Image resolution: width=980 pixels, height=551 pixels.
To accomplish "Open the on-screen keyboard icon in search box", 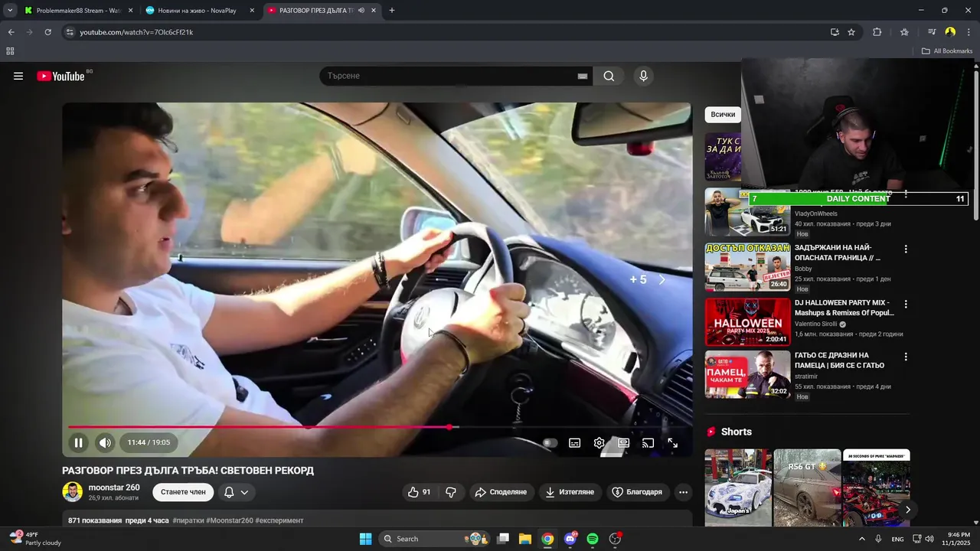I will click(583, 76).
